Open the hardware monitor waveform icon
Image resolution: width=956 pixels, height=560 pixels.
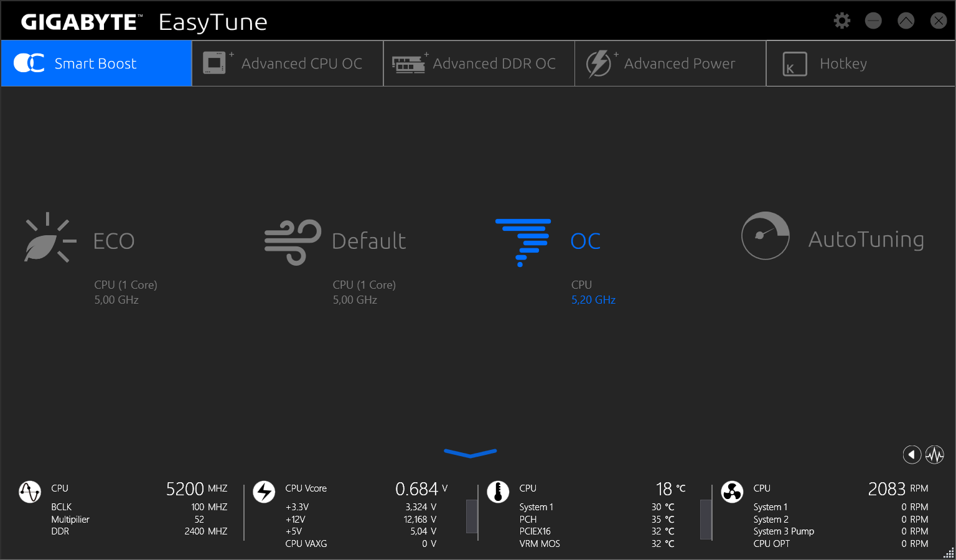tap(935, 455)
